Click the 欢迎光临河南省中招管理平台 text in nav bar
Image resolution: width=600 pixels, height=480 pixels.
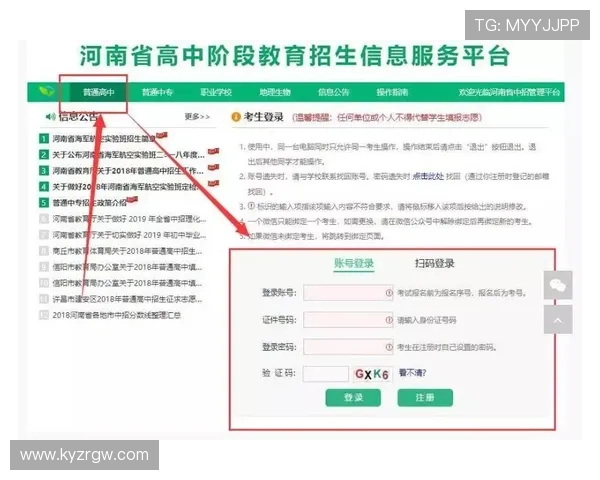click(x=509, y=92)
